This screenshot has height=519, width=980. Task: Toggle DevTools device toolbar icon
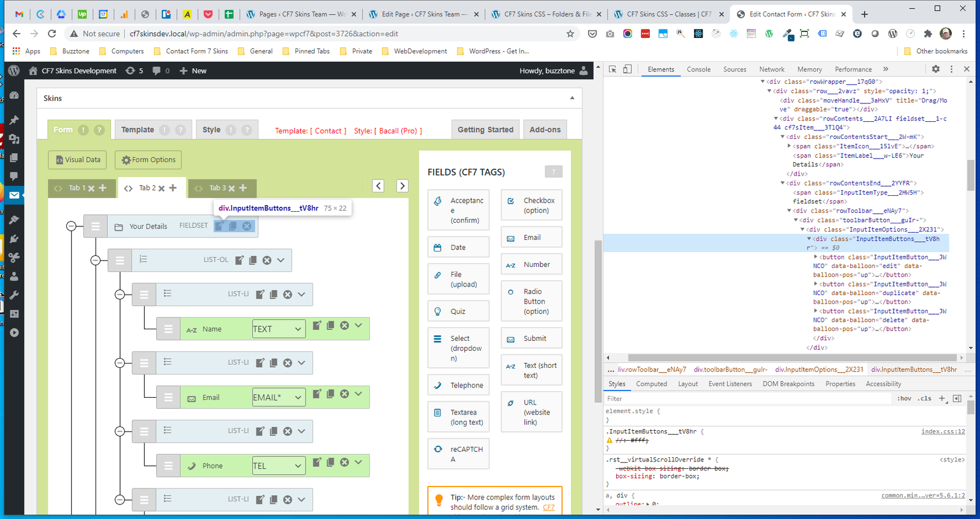point(627,69)
